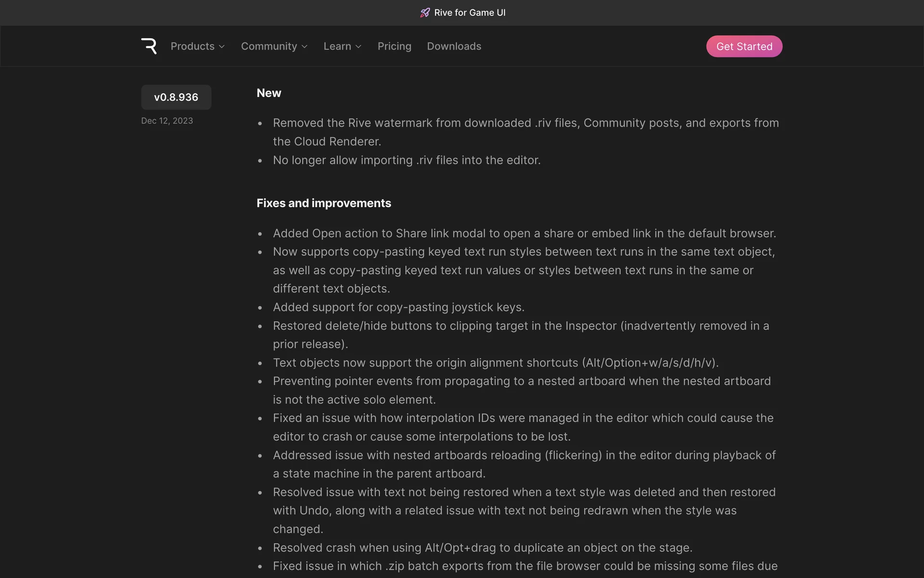Screen dimensions: 924x578
Task: Open the Community menu label
Action: (269, 46)
